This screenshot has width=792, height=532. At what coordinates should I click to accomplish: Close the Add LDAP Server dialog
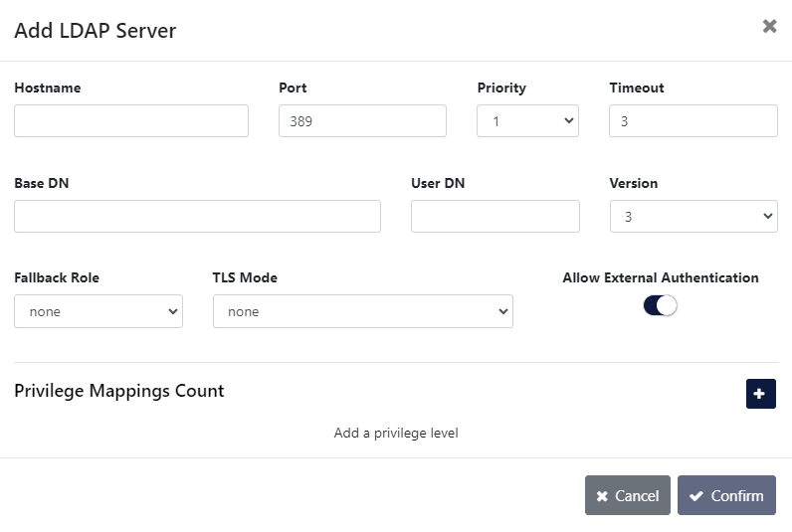[x=769, y=27]
